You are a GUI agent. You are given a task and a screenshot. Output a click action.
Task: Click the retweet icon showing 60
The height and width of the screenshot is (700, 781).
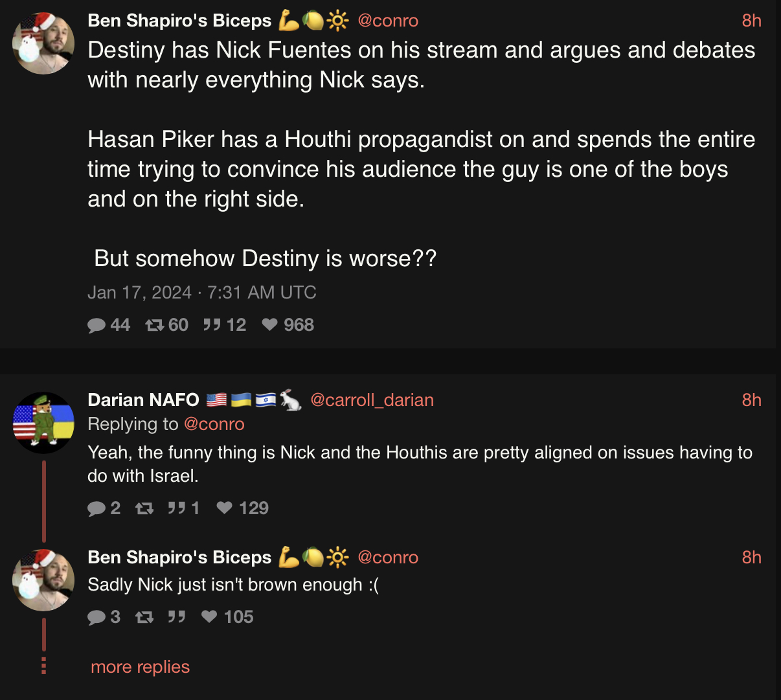(x=155, y=325)
